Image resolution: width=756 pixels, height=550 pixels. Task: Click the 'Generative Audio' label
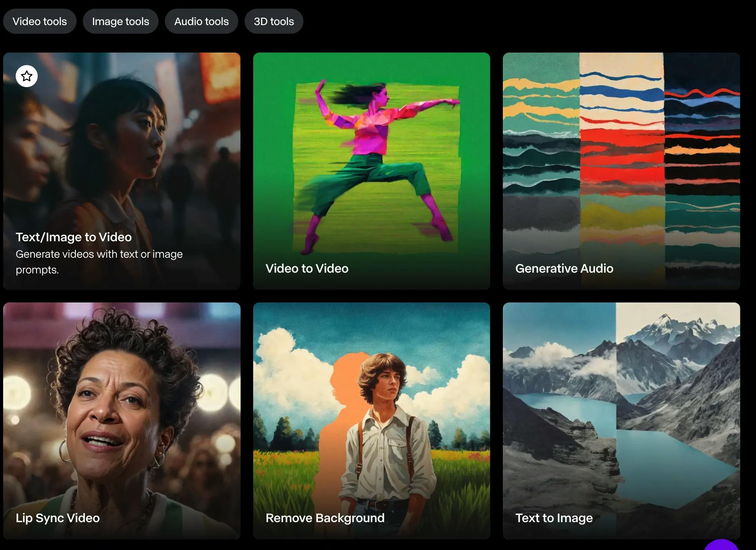564,268
